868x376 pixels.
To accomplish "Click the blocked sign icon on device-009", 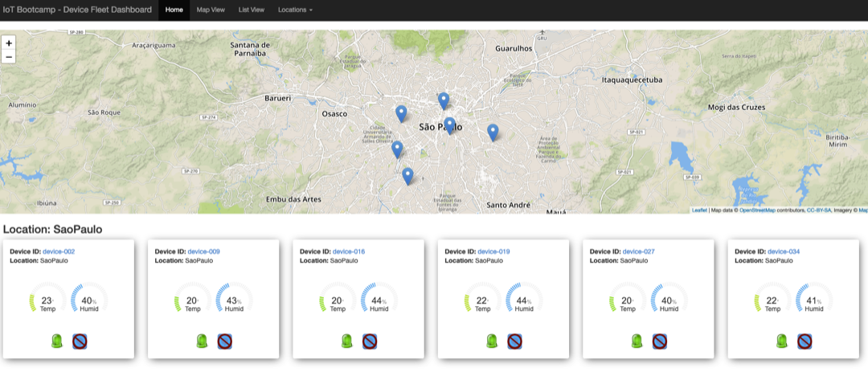I will [x=225, y=341].
